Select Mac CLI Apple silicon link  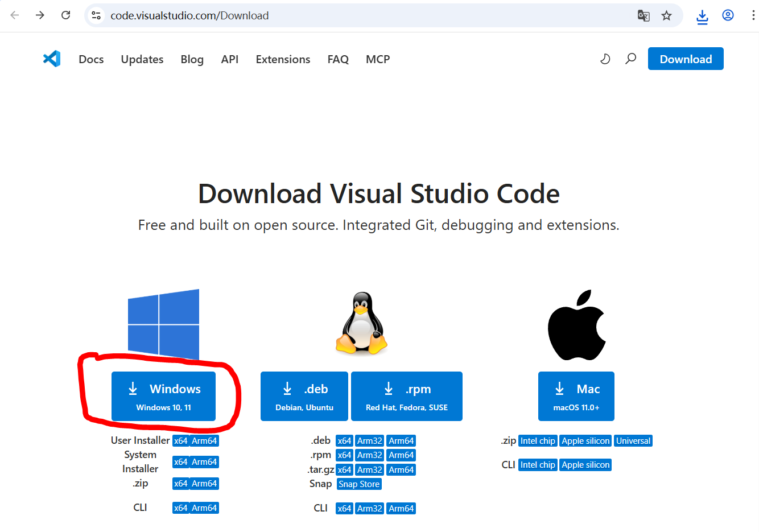[585, 465]
